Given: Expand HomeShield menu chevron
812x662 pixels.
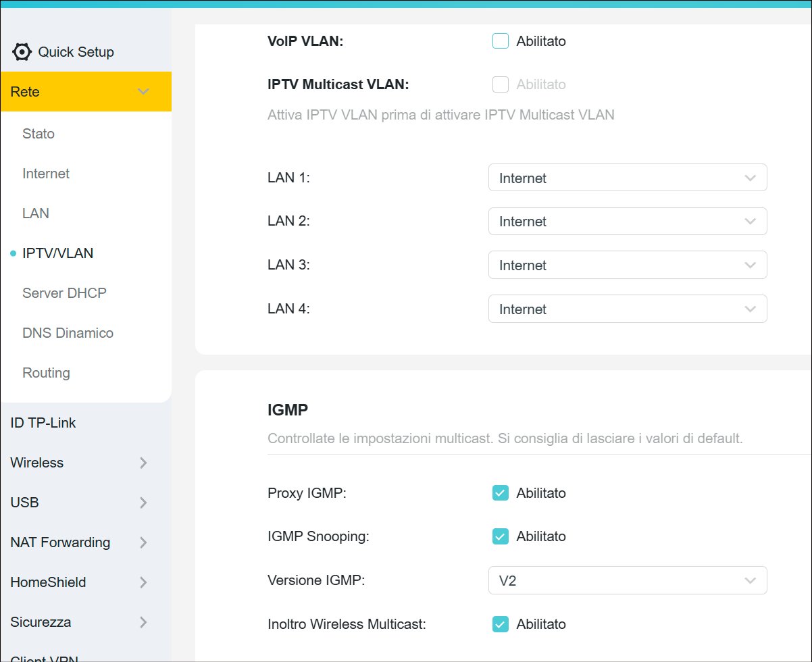Looking at the screenshot, I should [x=143, y=582].
